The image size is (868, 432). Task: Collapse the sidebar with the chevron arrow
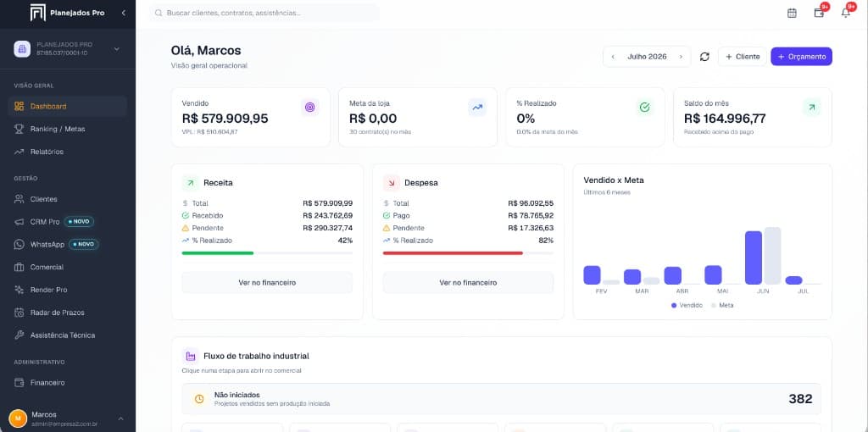click(124, 13)
